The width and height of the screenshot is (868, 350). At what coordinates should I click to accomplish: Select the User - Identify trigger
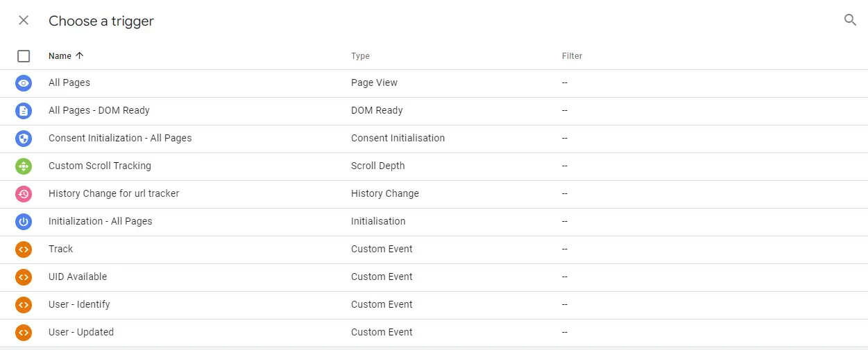[79, 304]
